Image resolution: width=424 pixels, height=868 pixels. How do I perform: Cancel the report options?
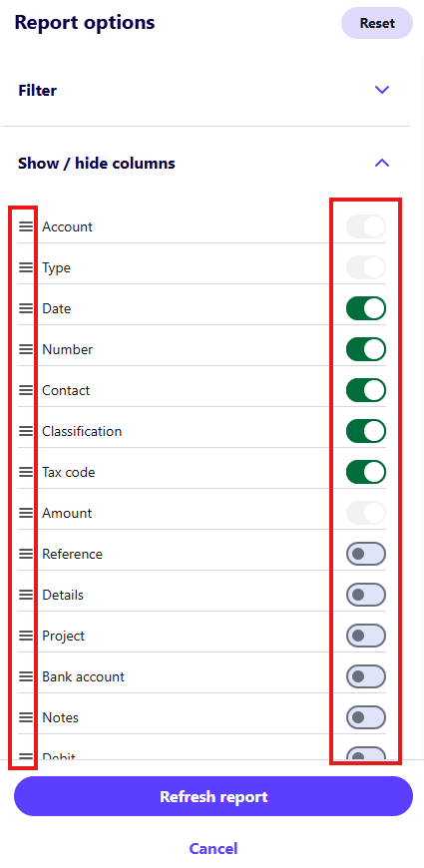coord(213,849)
